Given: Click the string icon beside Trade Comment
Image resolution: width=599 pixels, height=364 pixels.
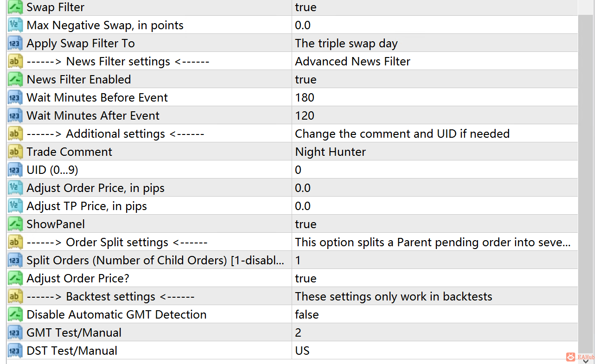Looking at the screenshot, I should tap(15, 152).
